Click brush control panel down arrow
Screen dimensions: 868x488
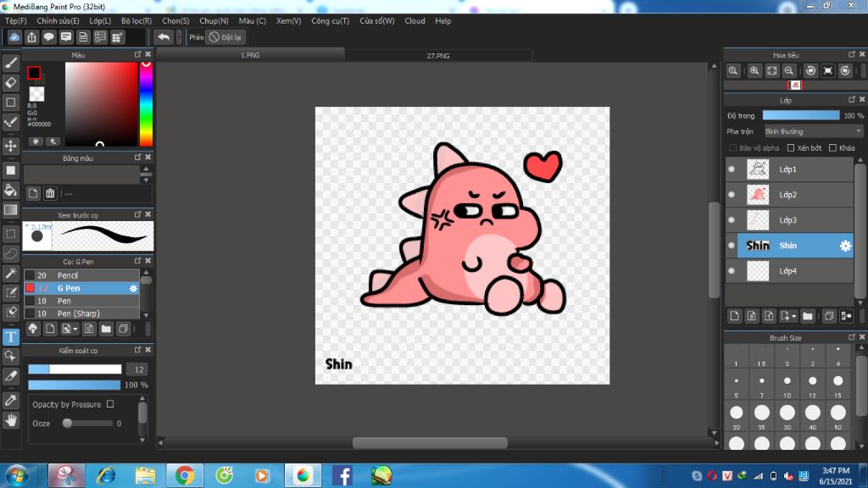pos(142,440)
